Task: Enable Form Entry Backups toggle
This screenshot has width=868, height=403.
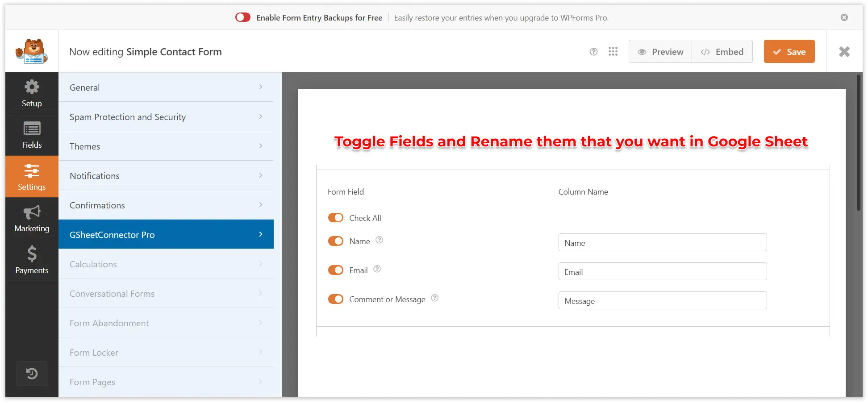Action: point(242,17)
